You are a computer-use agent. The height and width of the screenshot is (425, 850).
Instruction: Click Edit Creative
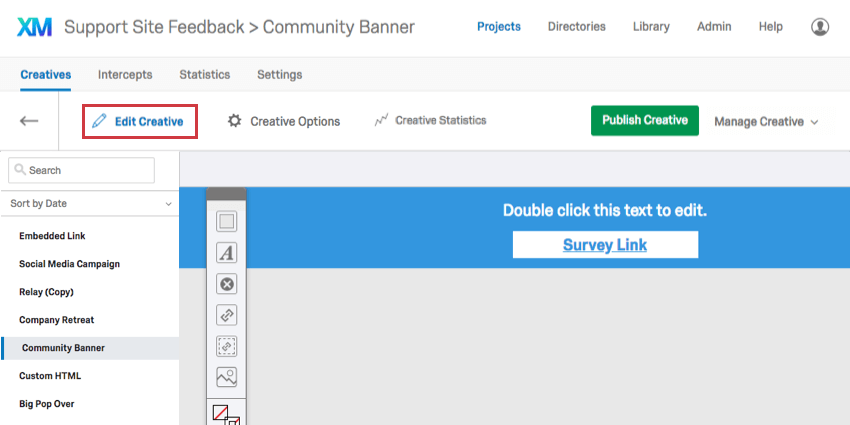click(x=140, y=121)
